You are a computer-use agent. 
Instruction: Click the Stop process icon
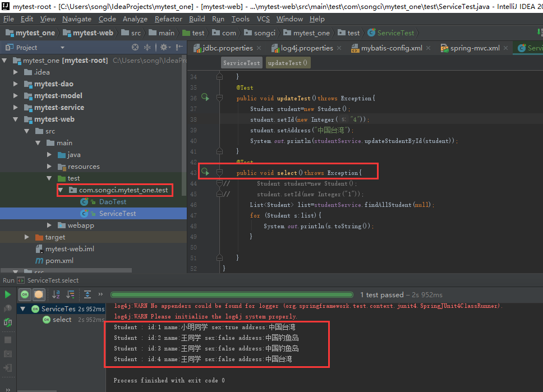pos(8,340)
